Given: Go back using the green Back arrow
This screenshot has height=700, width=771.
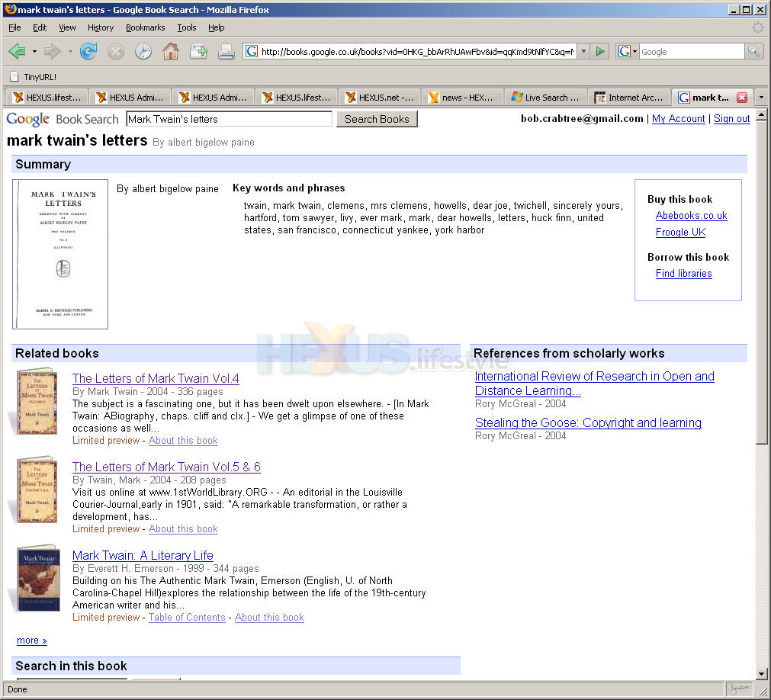Looking at the screenshot, I should pyautogui.click(x=18, y=51).
